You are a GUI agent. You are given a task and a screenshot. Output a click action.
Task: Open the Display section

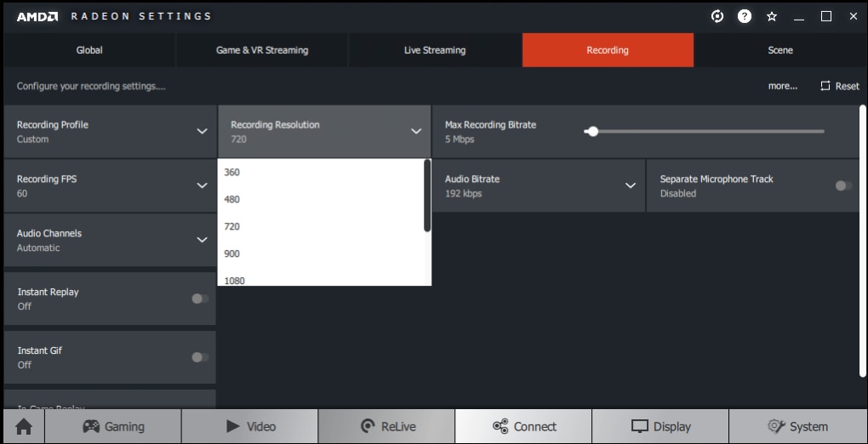(x=660, y=426)
